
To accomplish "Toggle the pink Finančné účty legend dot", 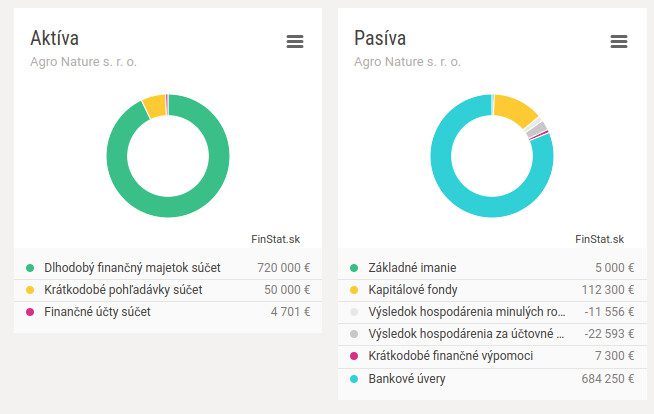I will (30, 312).
